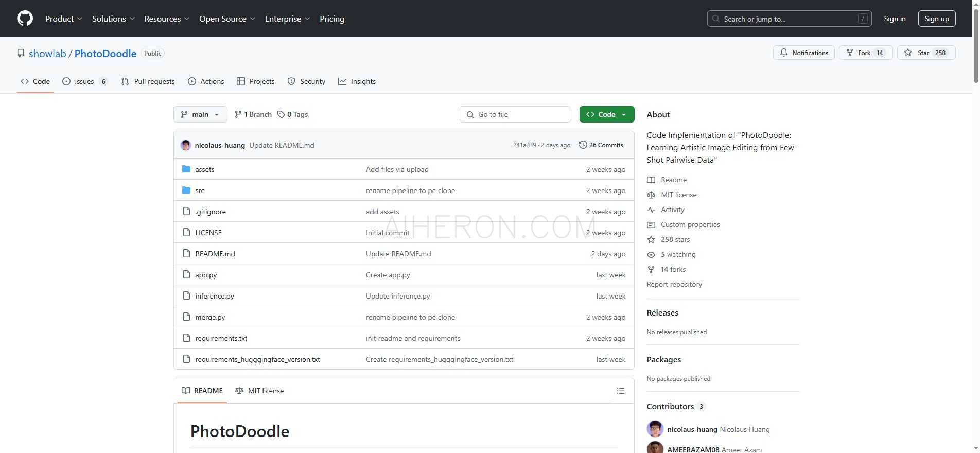
Task: Open the green Code dropdown button
Action: [x=607, y=114]
